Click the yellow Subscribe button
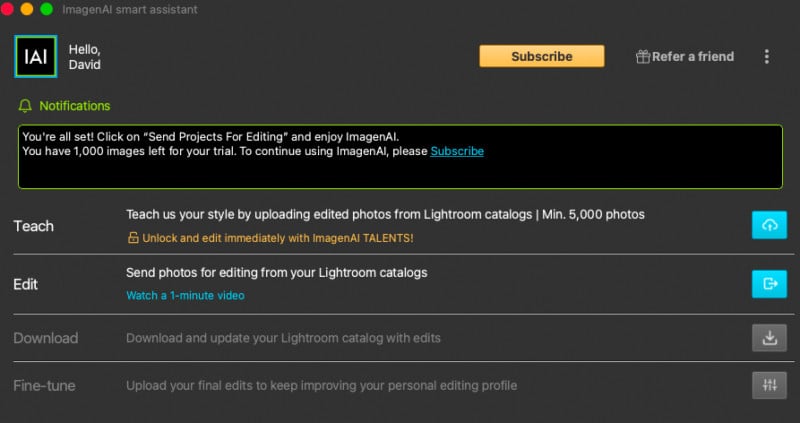This screenshot has height=423, width=800. [541, 56]
